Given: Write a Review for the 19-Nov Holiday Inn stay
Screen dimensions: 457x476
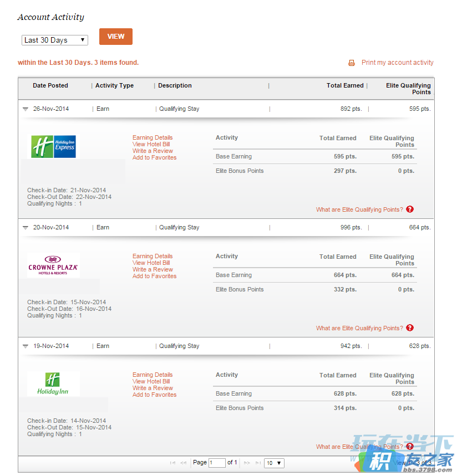Looking at the screenshot, I should [153, 388].
